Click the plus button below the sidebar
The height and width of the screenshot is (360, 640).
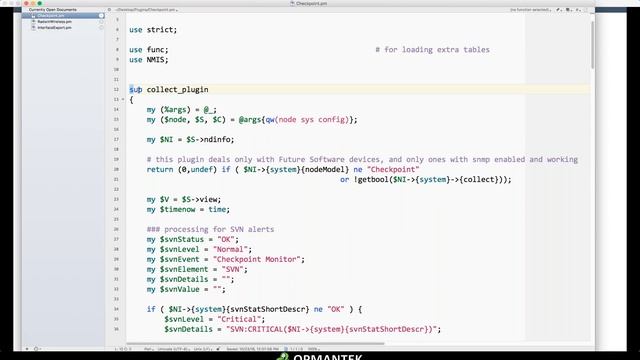point(27,349)
